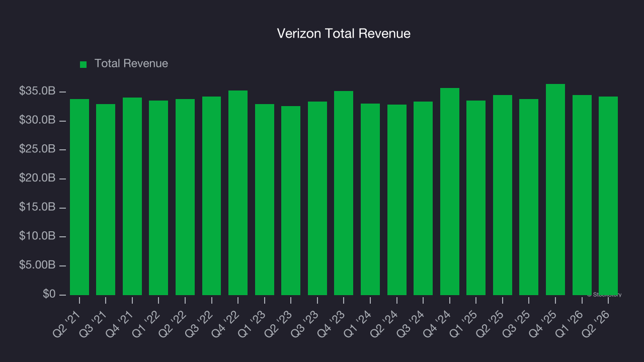Image resolution: width=644 pixels, height=362 pixels.
Task: Choose the $10.0B y-axis label
Action: point(37,236)
